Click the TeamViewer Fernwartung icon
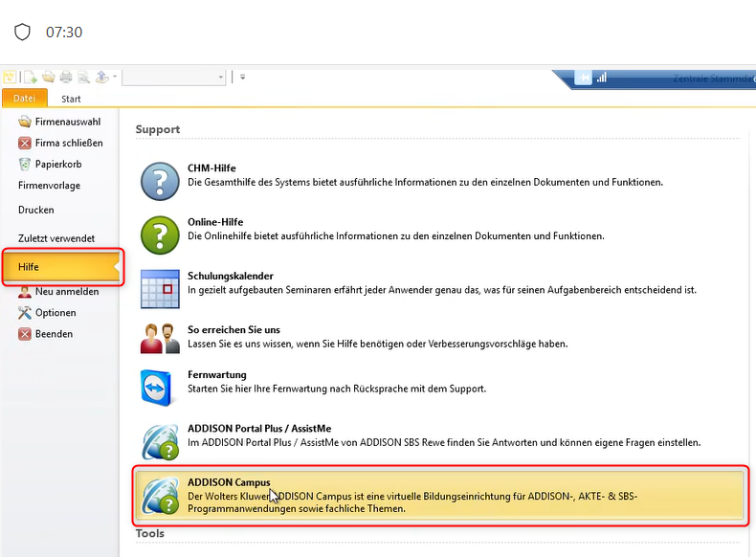The width and height of the screenshot is (756, 557). point(157,388)
